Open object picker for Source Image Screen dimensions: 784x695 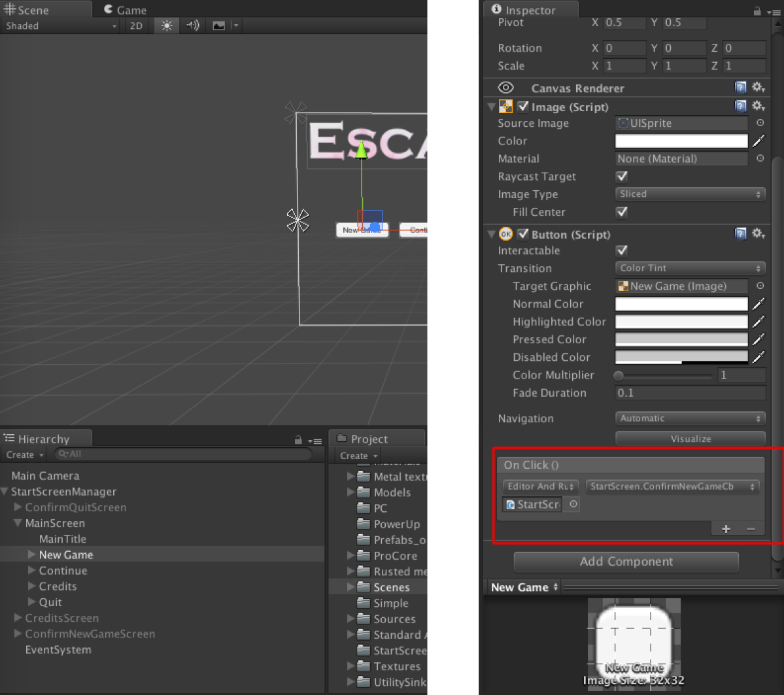760,123
